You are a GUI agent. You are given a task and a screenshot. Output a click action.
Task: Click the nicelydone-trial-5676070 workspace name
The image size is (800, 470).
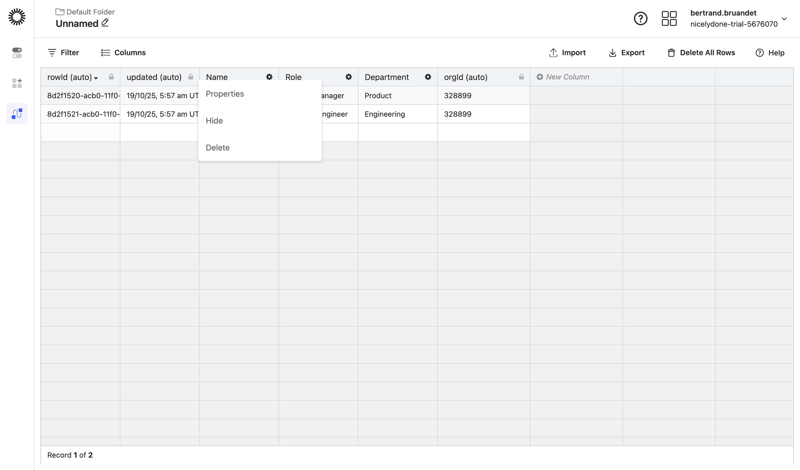pos(734,24)
